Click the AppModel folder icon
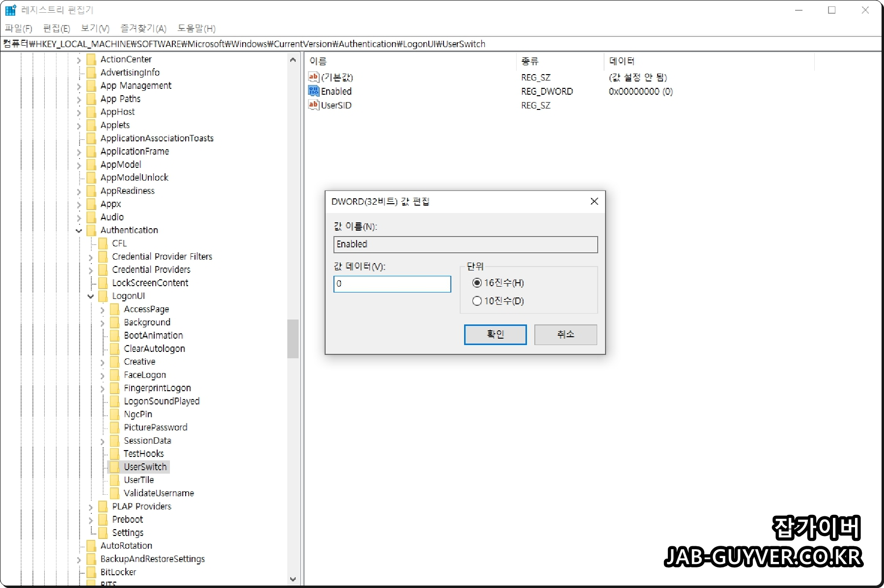Screen dimensions: 884x588 (91, 164)
